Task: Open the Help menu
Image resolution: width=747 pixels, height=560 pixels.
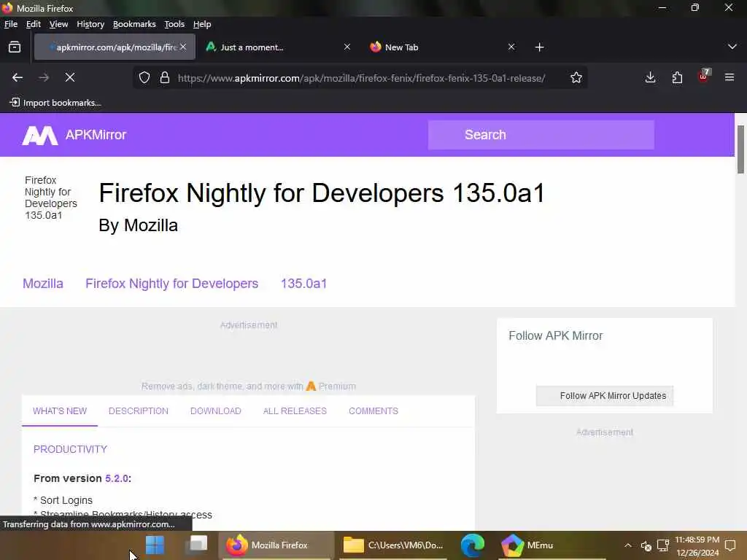Action: (x=202, y=24)
